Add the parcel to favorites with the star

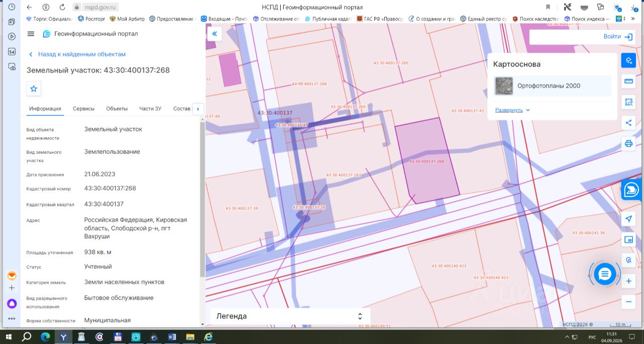(34, 89)
